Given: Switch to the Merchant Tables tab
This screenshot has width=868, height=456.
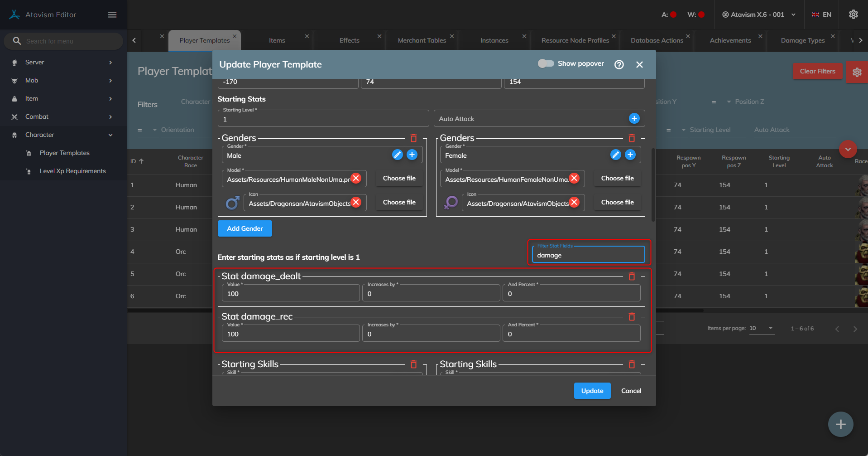Looking at the screenshot, I should [x=422, y=40].
